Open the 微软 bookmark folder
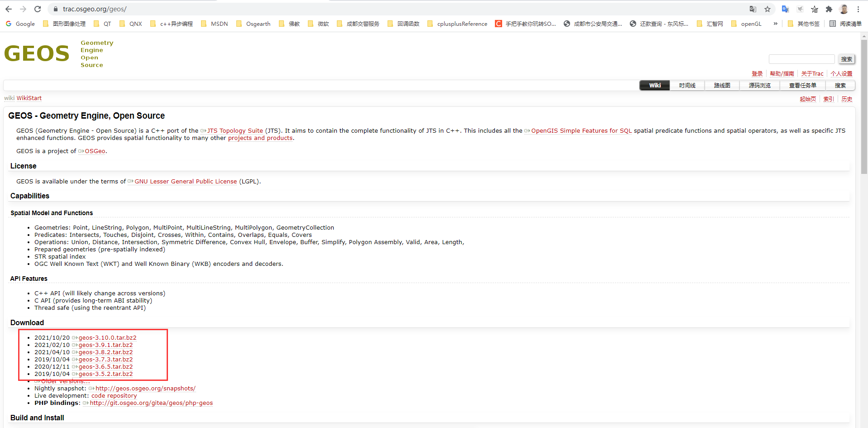The height and width of the screenshot is (428, 868). pos(318,24)
